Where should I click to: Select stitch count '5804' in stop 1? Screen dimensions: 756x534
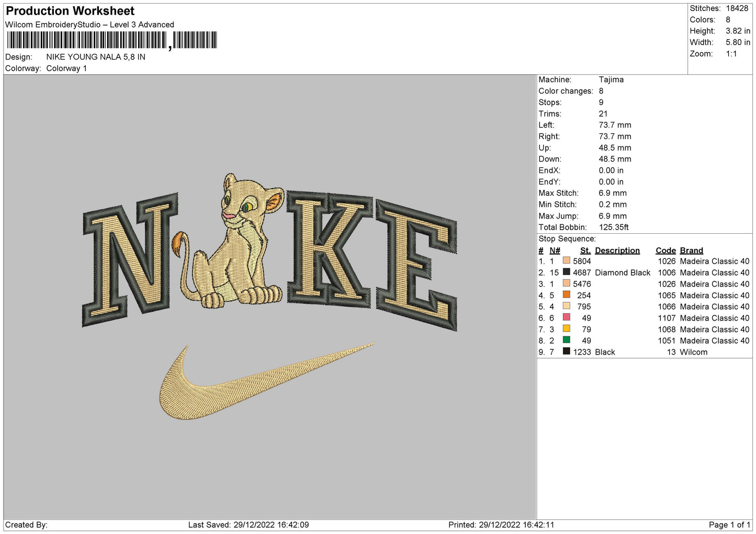[582, 261]
